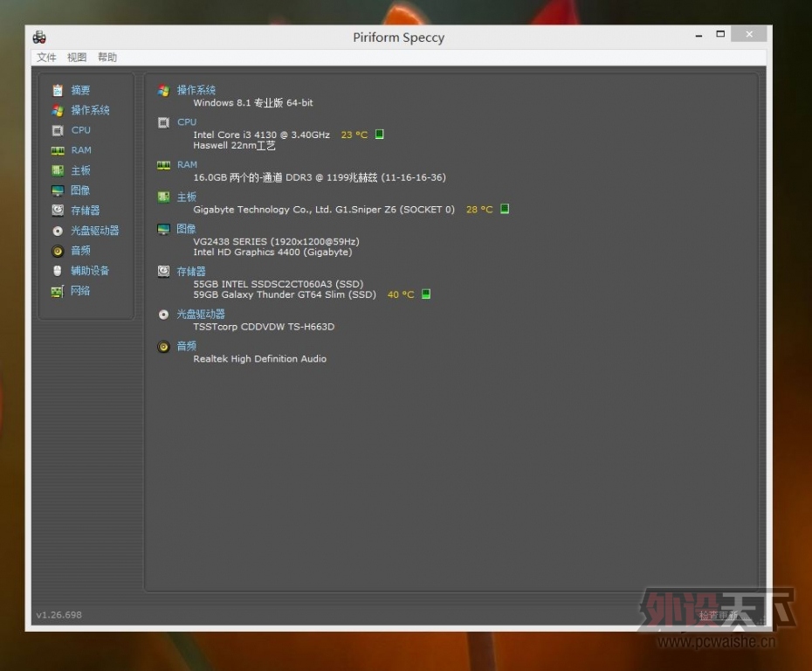Click the 操作系统 heading link in summary
This screenshot has width=812, height=671.
(196, 90)
